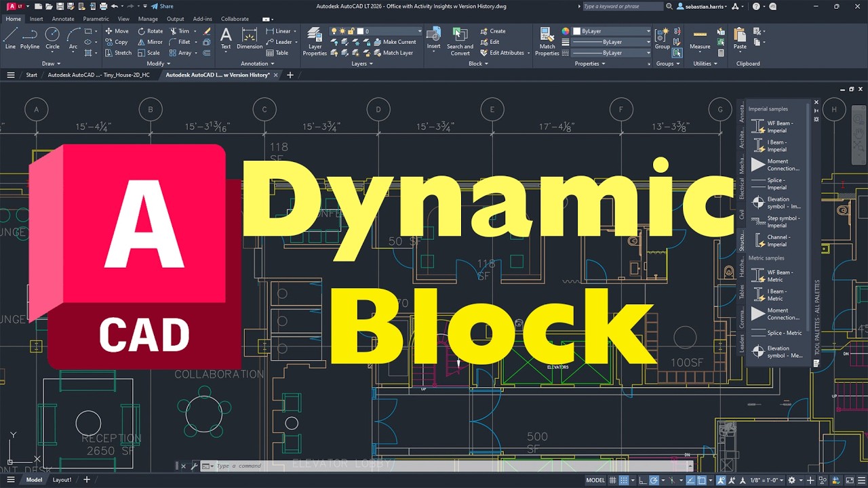Select the Polyline tool

coord(30,39)
